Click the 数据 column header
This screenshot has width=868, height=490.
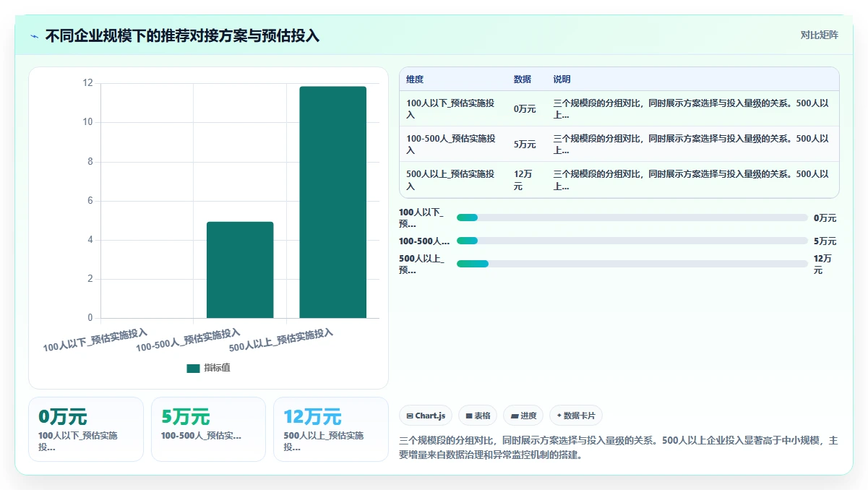click(523, 79)
